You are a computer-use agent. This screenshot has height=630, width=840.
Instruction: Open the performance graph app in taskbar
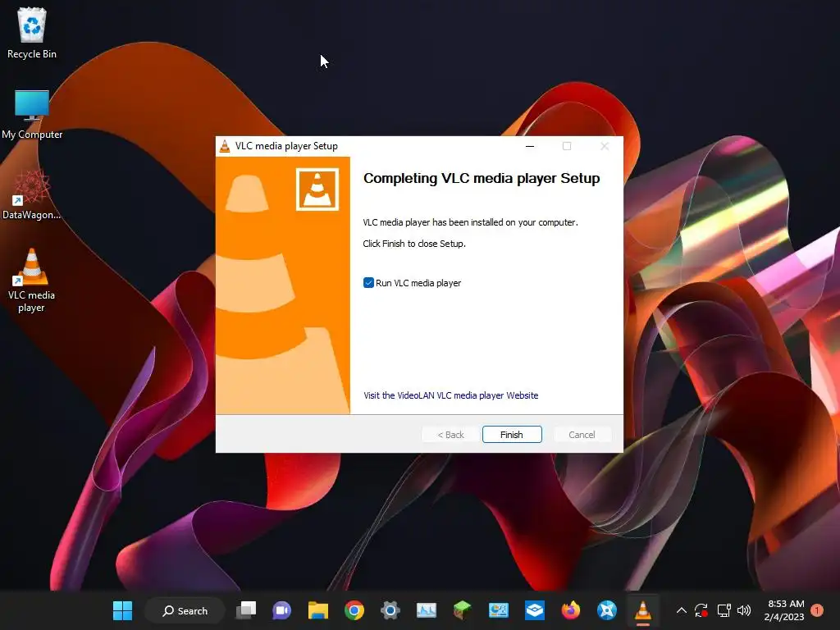(x=427, y=610)
